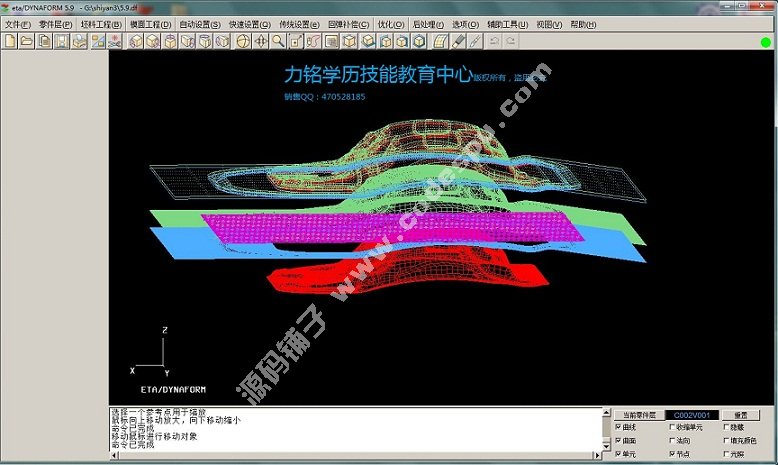Open the 帮助(H) menu

pyautogui.click(x=583, y=24)
